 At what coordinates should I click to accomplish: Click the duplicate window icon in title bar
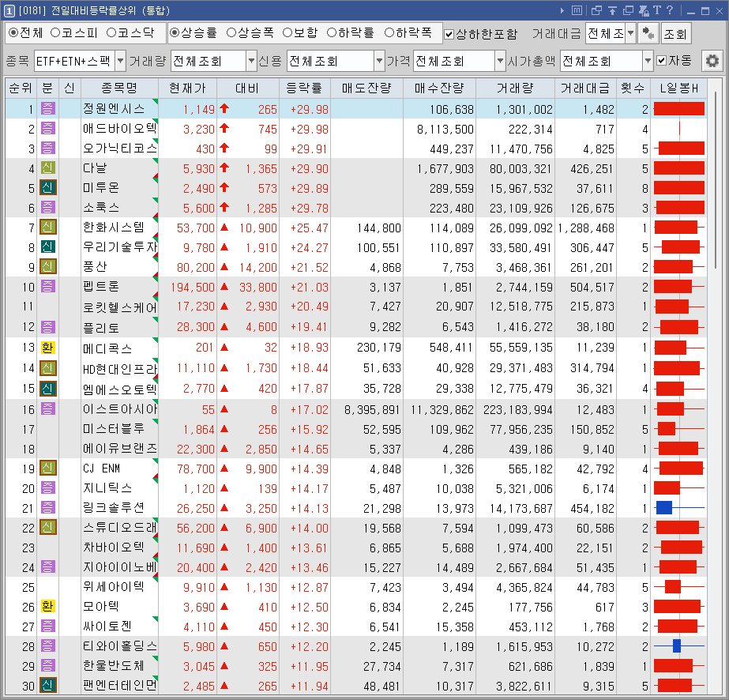click(x=628, y=10)
